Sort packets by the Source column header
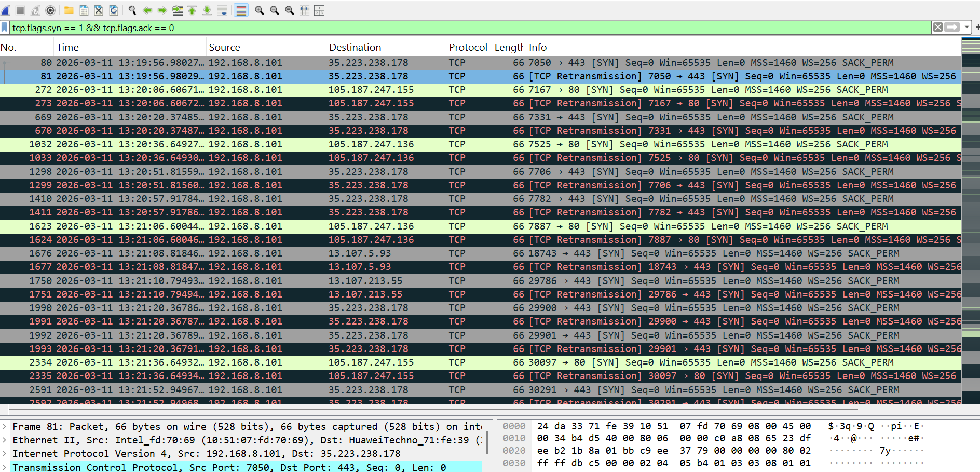 224,47
